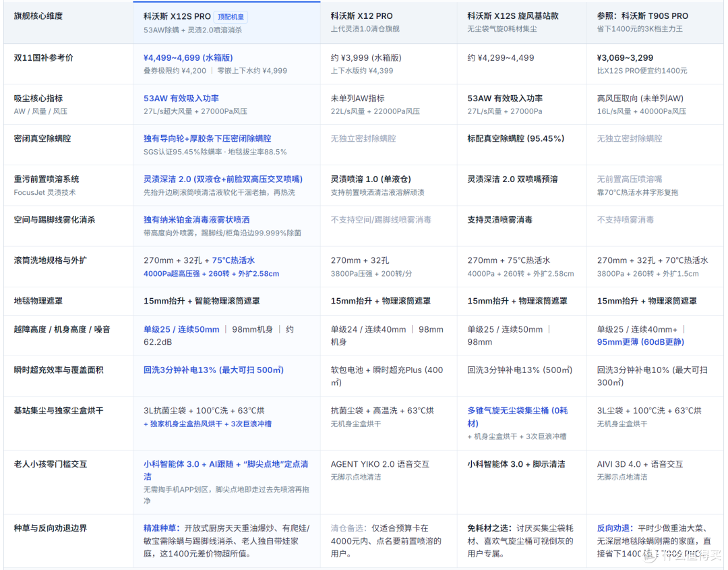
Task: Click the 空间与踢脚线雾化消杀 row label
Action: point(55,219)
